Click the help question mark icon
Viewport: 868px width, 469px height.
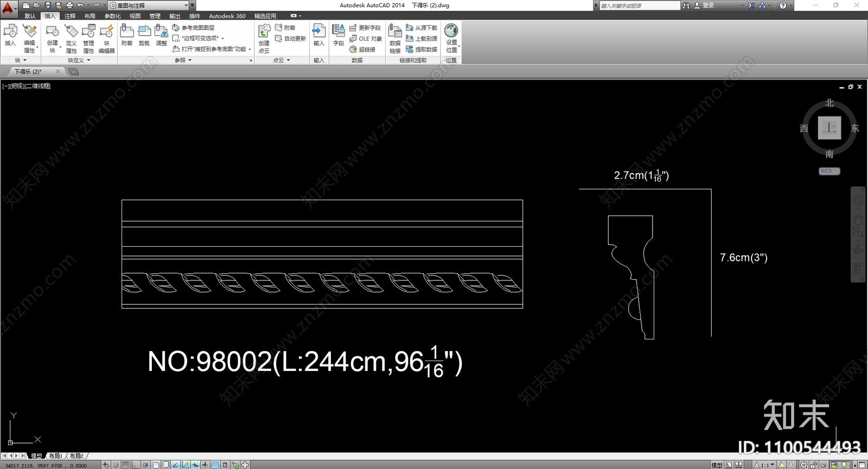pyautogui.click(x=783, y=5)
